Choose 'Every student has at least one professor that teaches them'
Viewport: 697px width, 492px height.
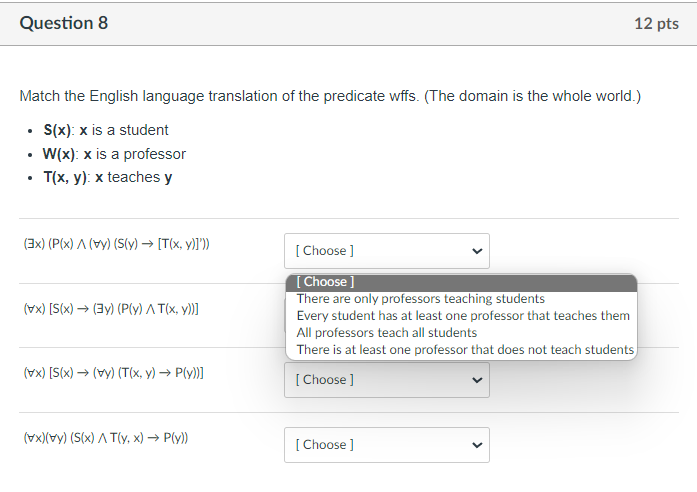point(463,316)
